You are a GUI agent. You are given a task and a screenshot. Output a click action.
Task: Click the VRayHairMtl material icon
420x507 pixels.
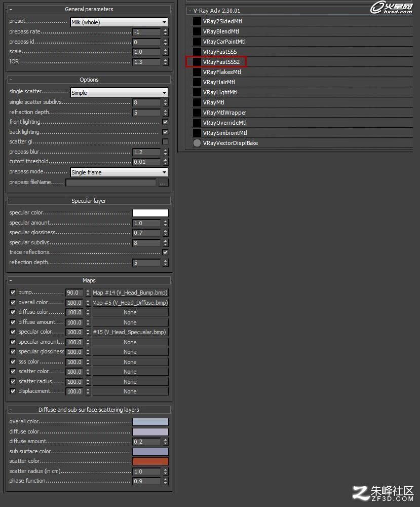(x=197, y=82)
